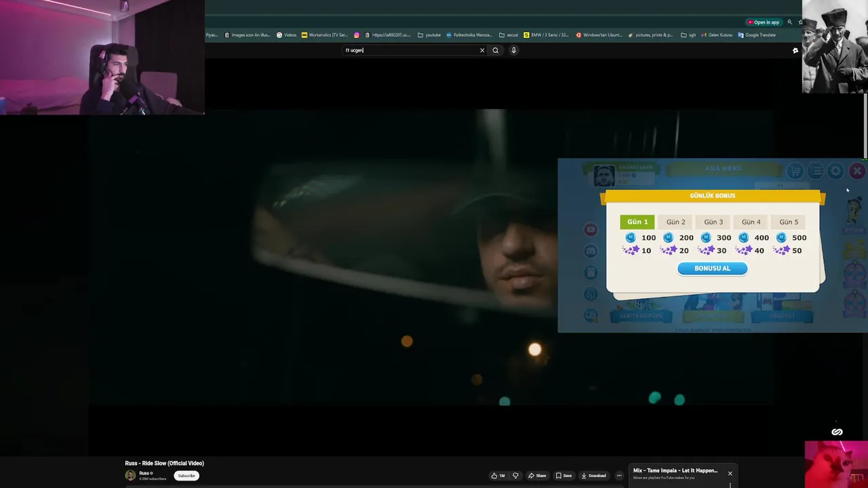The height and width of the screenshot is (488, 868).
Task: Open the Windows'tan Ubuntu bookmark
Action: click(599, 35)
